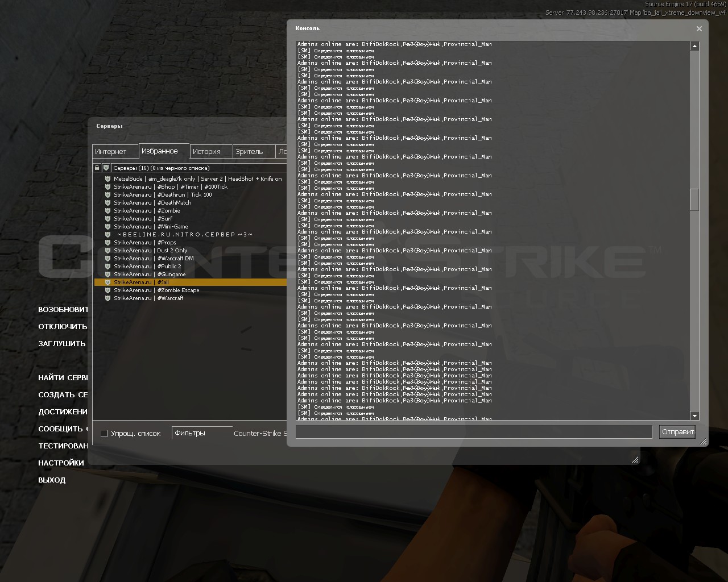Click shield icon next to #Bhop #Timer server
Viewport: 728px width, 582px height.
107,187
